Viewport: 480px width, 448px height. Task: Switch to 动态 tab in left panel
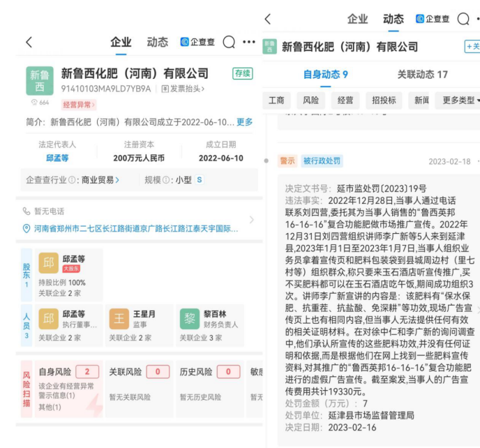point(158,42)
